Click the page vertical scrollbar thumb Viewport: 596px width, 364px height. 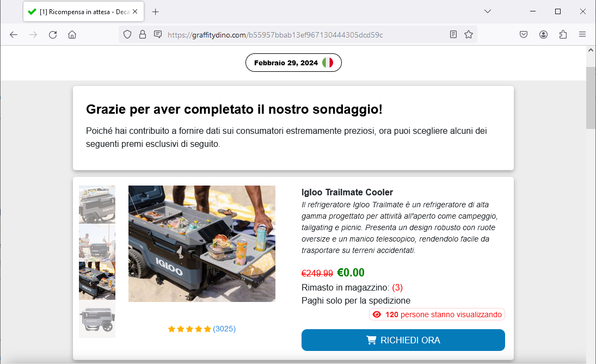pyautogui.click(x=591, y=98)
